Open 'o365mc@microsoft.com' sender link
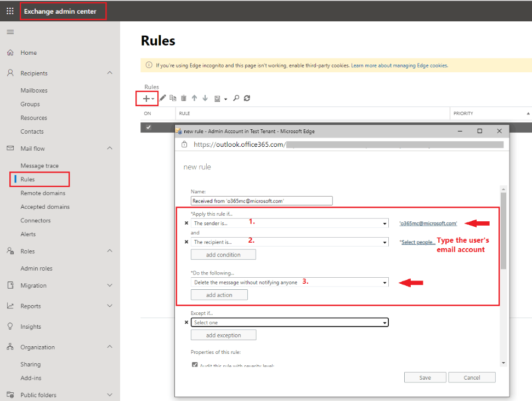The width and height of the screenshot is (532, 401). point(428,224)
